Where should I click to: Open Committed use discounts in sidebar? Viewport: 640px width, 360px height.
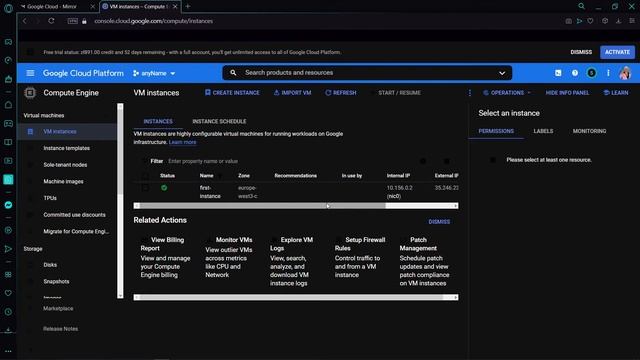point(74,215)
